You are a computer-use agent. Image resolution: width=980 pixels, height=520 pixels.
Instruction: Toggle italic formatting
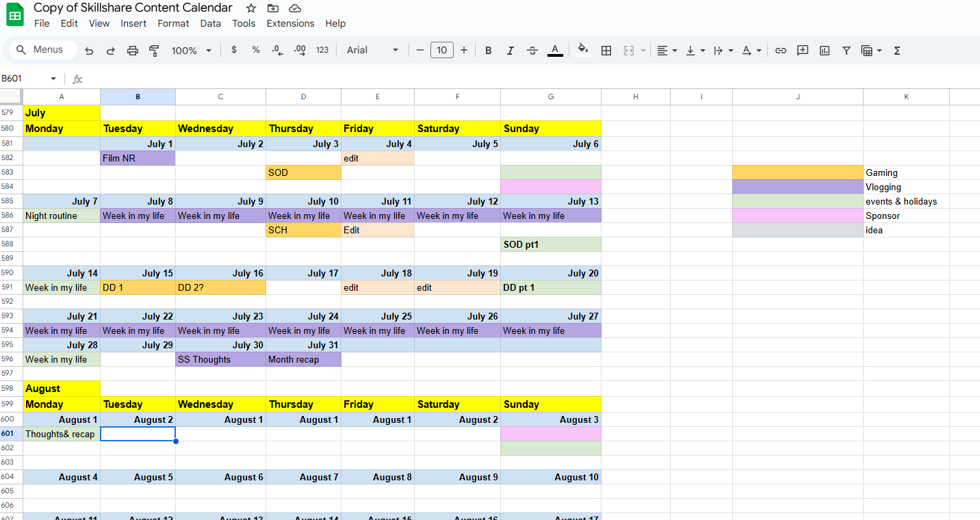click(x=510, y=50)
